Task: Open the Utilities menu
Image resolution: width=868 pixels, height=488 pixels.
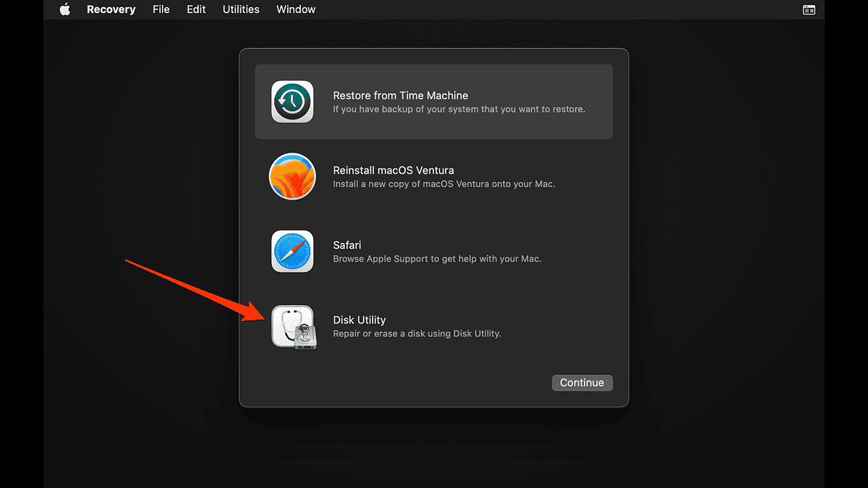Action: point(240,9)
